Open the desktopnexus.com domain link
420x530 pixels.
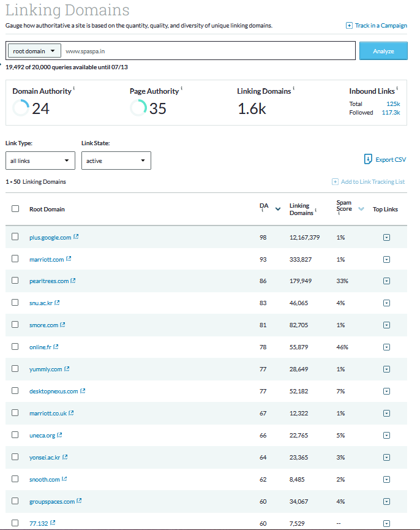pos(54,392)
